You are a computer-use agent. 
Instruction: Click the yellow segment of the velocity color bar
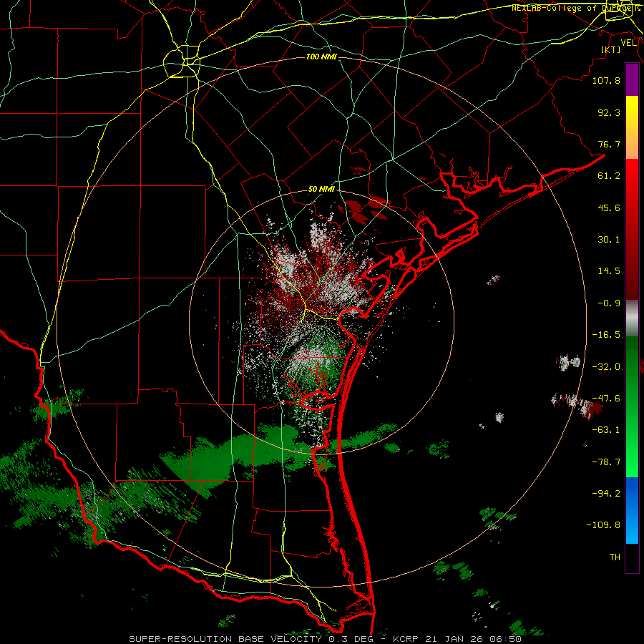click(632, 127)
